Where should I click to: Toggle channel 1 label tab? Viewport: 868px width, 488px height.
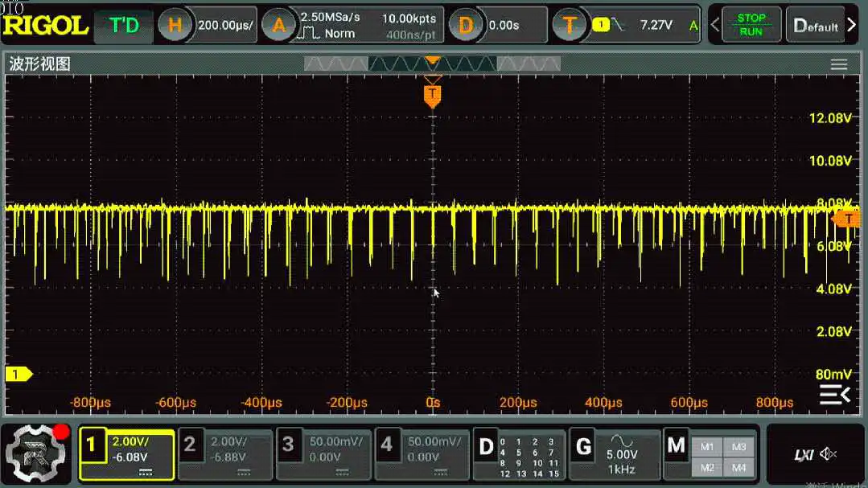[92, 445]
